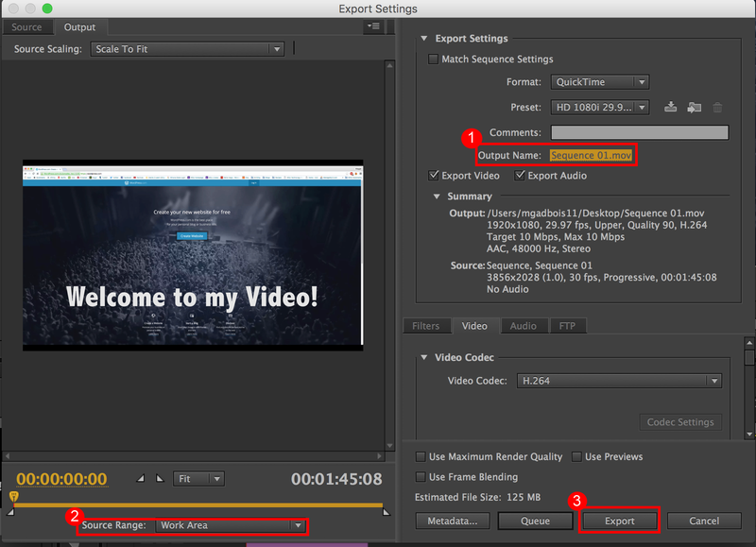
Task: Click the green macOS zoom window button
Action: click(x=46, y=9)
